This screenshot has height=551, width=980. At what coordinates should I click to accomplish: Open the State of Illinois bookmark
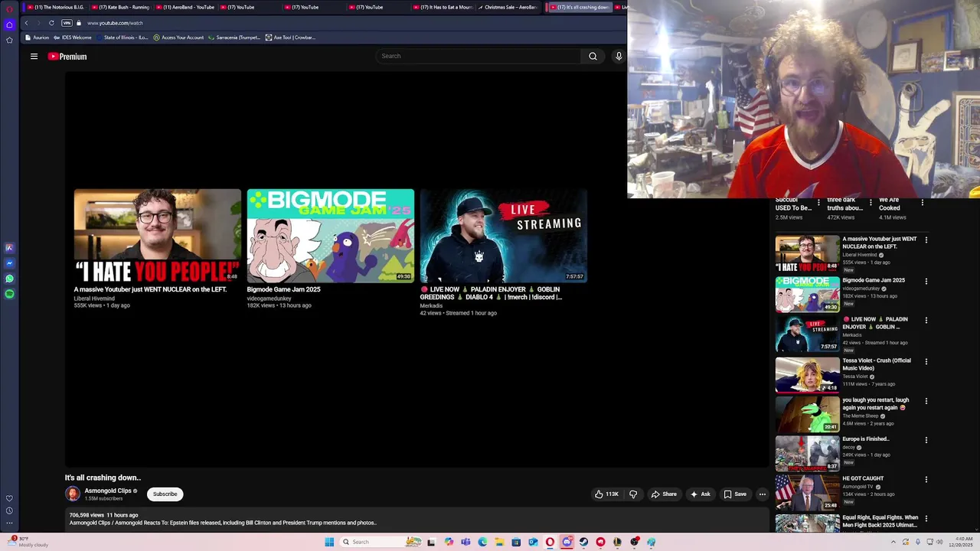click(122, 37)
